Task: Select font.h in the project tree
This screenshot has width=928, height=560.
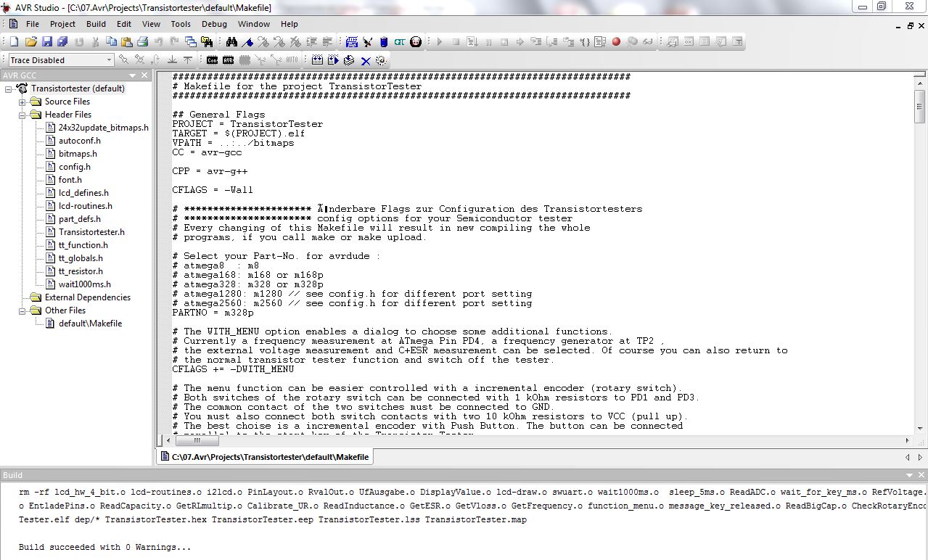Action: point(70,180)
